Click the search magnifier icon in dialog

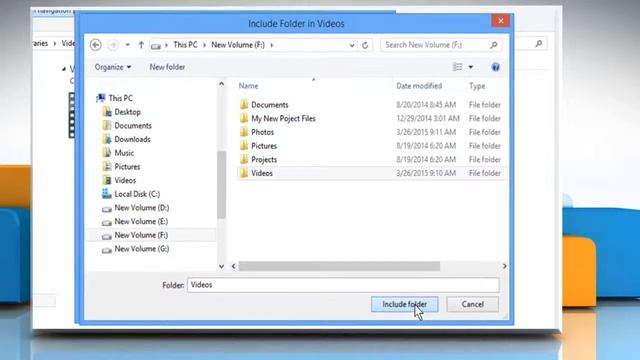pyautogui.click(x=494, y=45)
